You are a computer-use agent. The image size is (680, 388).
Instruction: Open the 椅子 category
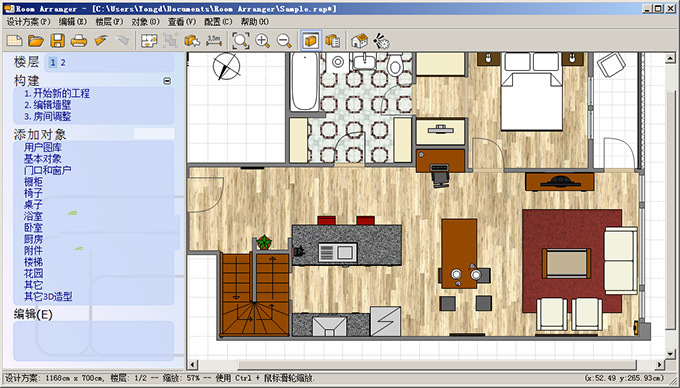33,193
